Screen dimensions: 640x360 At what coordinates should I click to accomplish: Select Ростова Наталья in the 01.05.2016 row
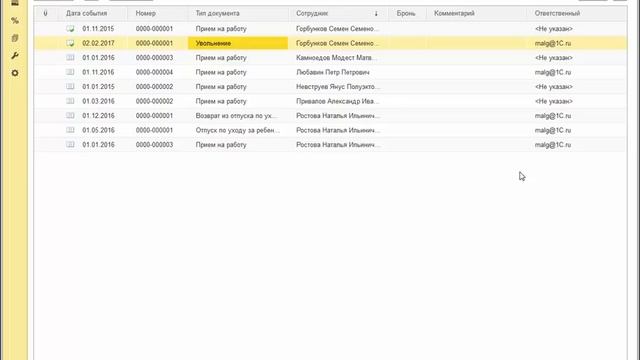click(338, 130)
